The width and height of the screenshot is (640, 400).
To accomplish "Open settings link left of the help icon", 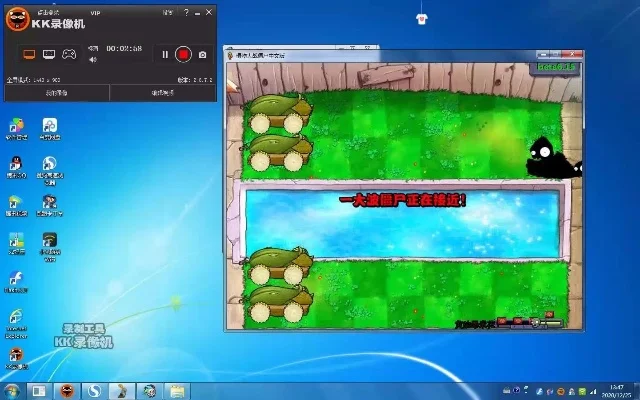I will tap(167, 13).
